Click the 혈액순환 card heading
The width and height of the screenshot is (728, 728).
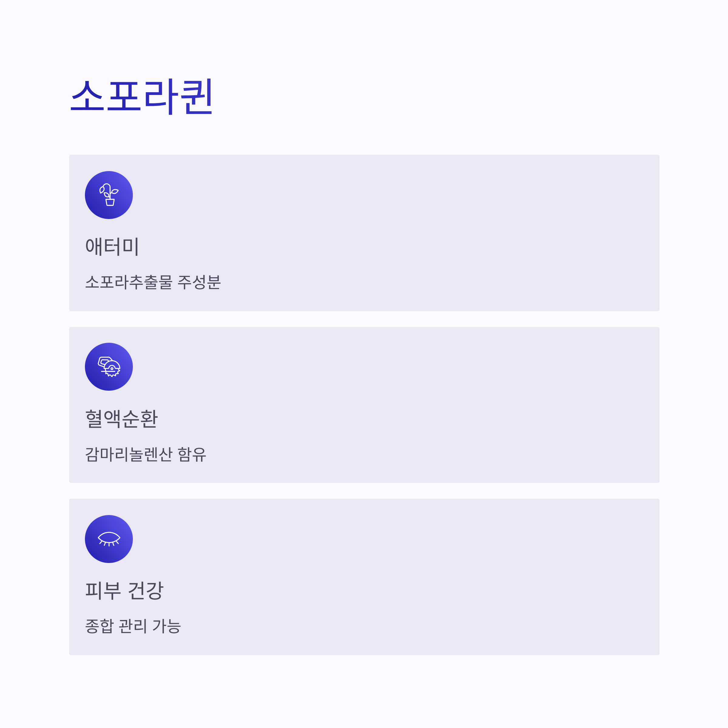(121, 419)
